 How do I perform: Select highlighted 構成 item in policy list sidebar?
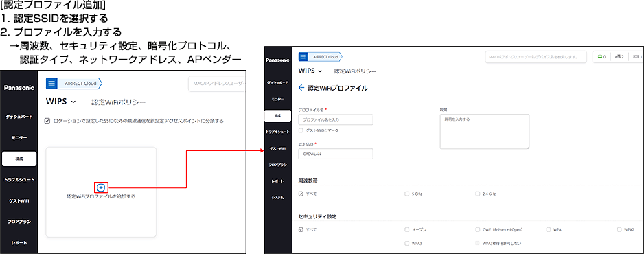(x=19, y=159)
